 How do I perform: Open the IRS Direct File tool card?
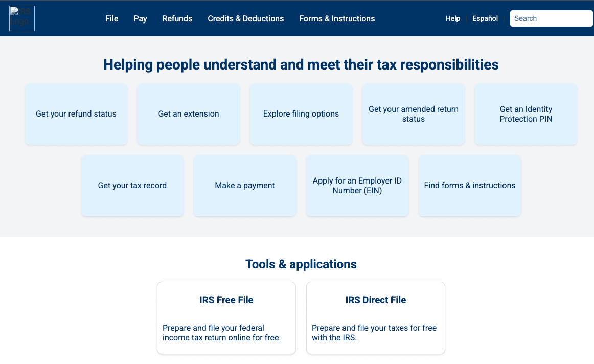click(x=376, y=318)
